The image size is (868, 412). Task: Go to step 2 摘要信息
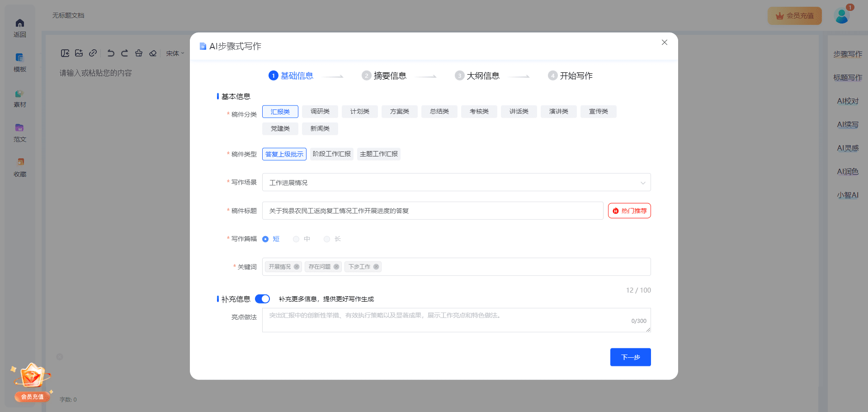click(384, 76)
